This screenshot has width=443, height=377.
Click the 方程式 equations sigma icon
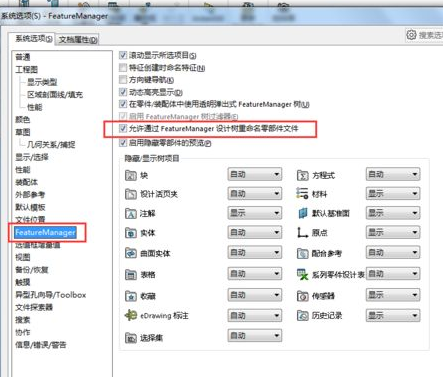pyautogui.click(x=303, y=175)
